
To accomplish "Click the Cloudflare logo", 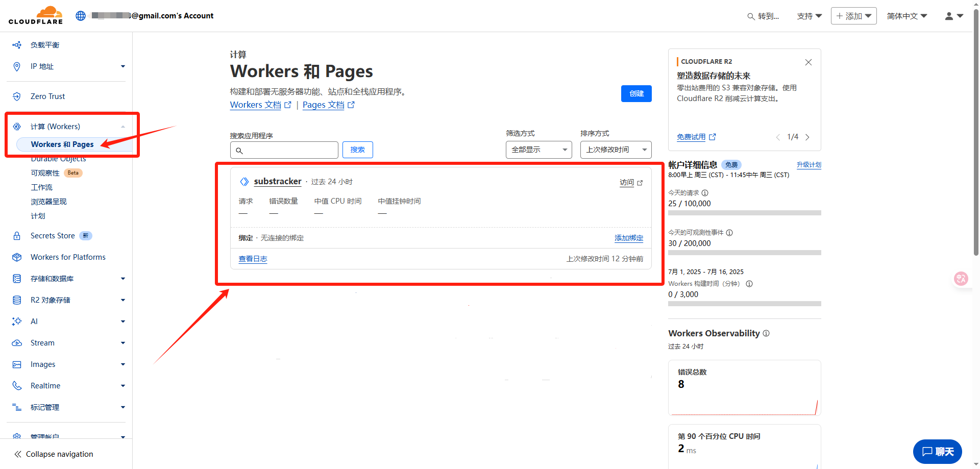I will pos(36,15).
